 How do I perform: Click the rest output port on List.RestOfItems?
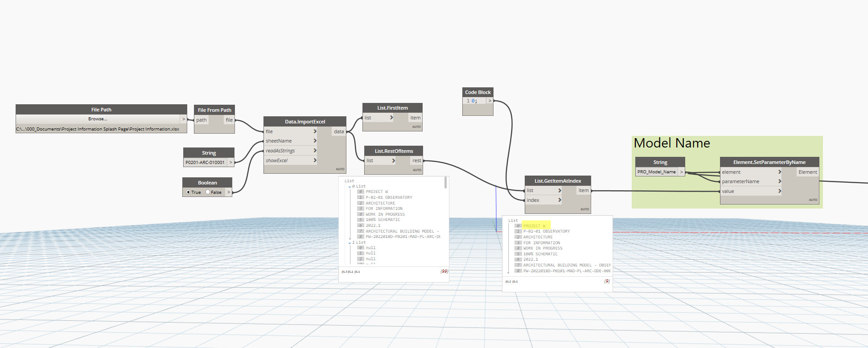pyautogui.click(x=417, y=160)
